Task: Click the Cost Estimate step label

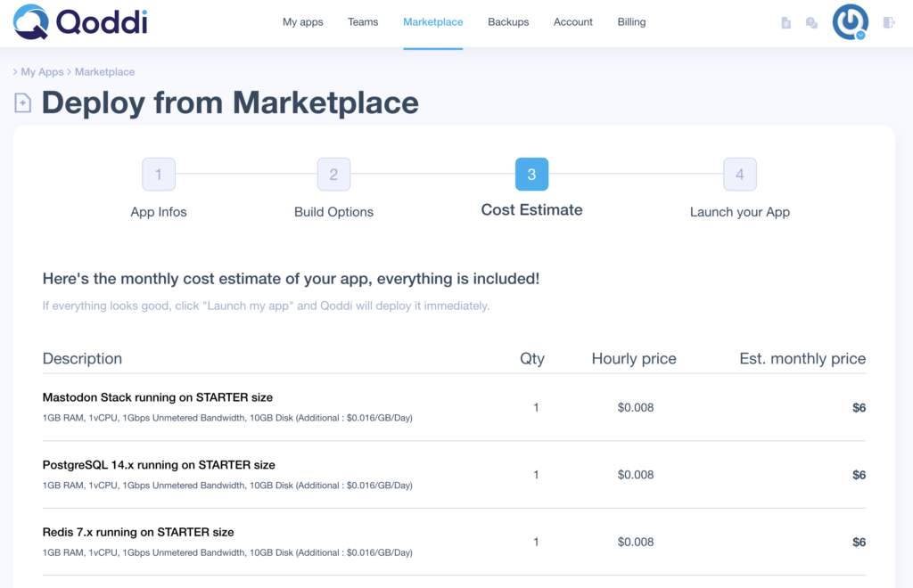Action: tap(531, 210)
